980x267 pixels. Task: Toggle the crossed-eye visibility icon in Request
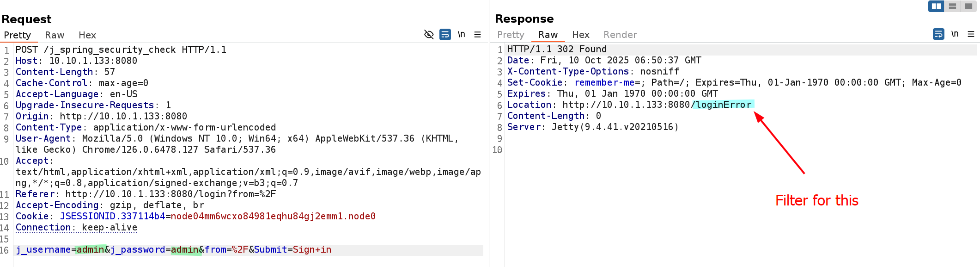[x=428, y=35]
